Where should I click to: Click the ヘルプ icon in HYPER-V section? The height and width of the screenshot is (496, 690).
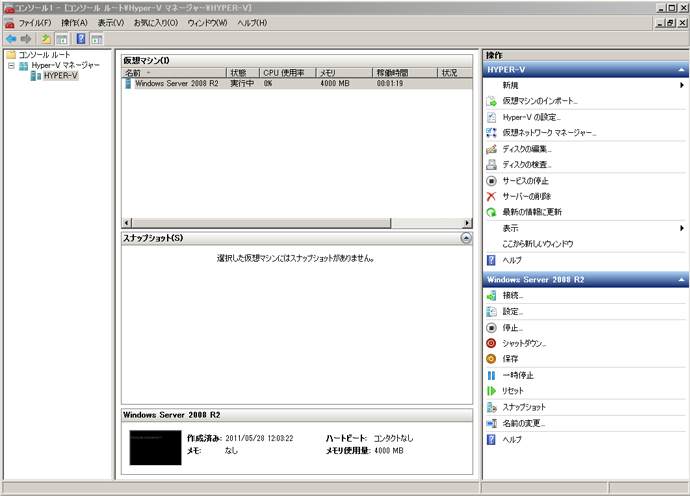(x=492, y=260)
